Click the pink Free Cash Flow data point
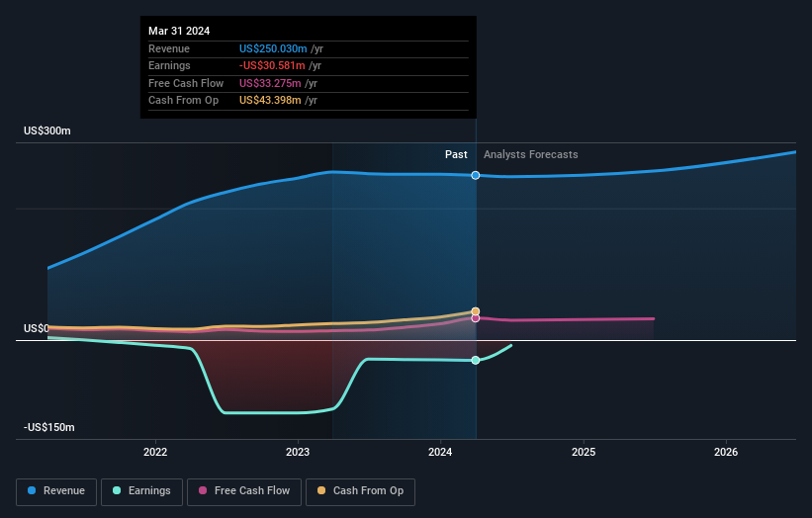This screenshot has width=812, height=518. [476, 318]
